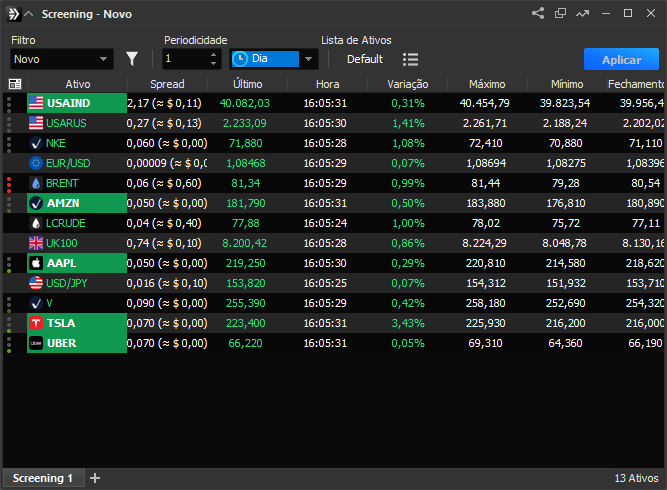The height and width of the screenshot is (490, 667).
Task: Click the Aplicar button
Action: (621, 59)
